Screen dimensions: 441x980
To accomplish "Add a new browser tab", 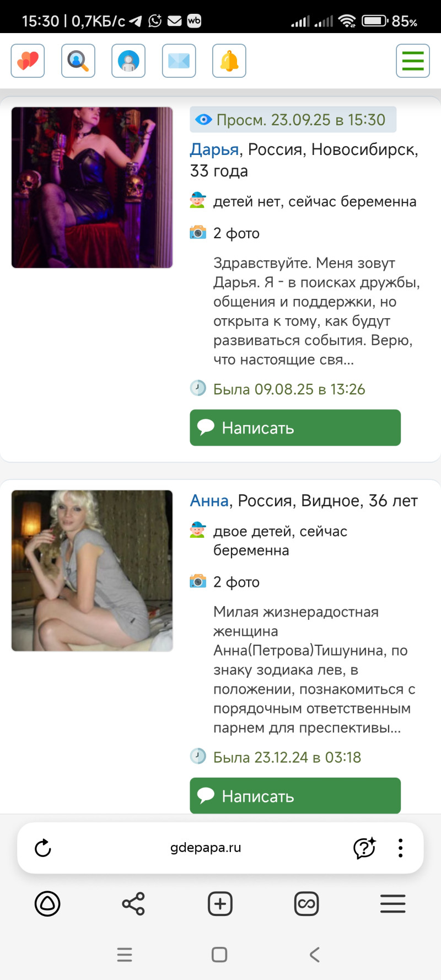I will (x=220, y=904).
